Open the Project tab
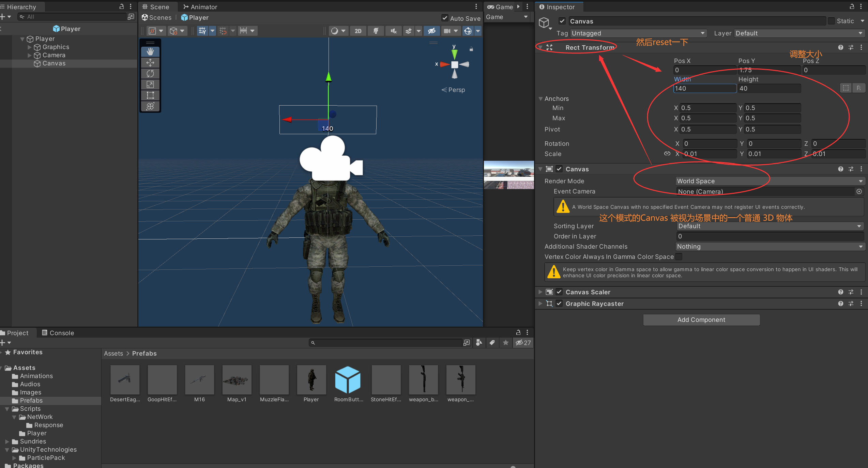 (15, 333)
